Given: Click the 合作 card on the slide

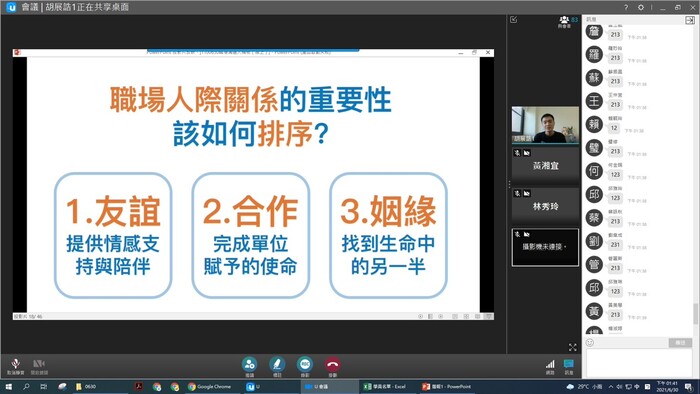Looking at the screenshot, I should point(250,235).
